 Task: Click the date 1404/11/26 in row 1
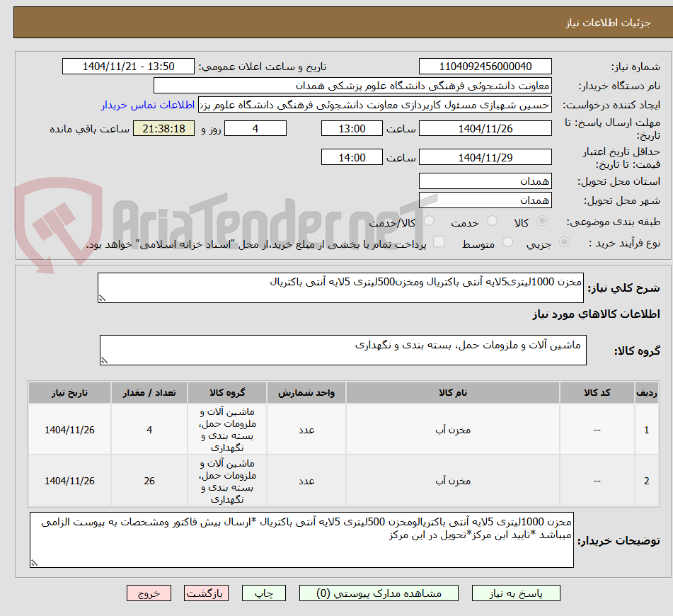click(69, 430)
